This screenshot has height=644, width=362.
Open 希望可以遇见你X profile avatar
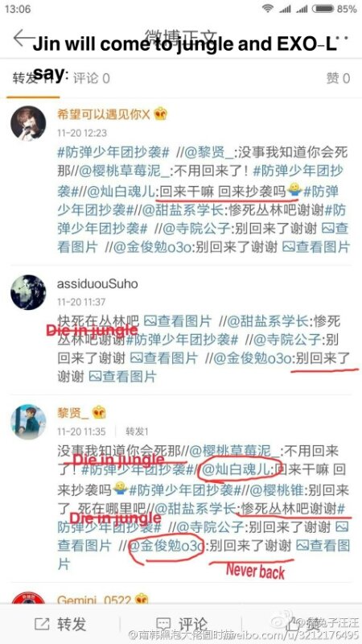click(28, 123)
